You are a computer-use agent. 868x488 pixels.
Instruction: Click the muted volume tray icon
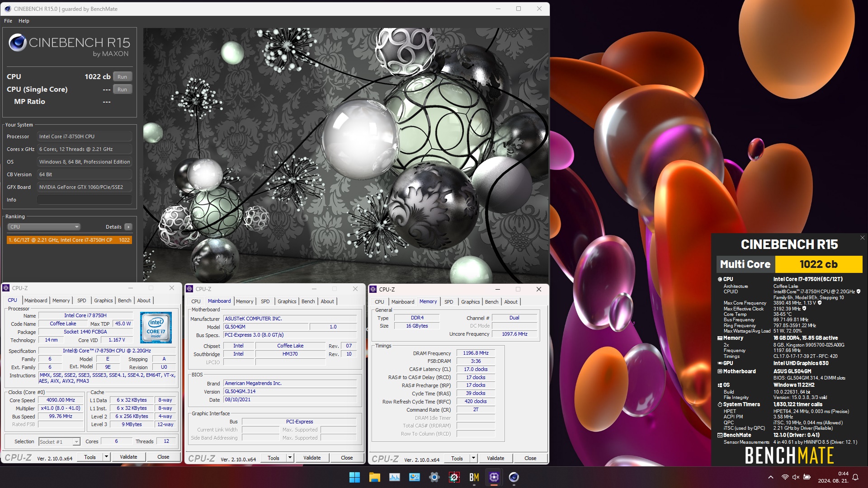[x=796, y=477]
